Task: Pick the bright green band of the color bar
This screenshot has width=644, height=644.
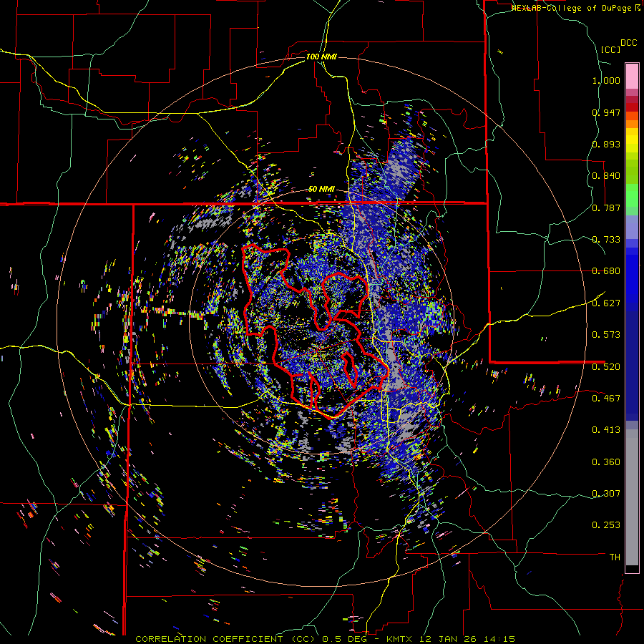Action: [632, 195]
